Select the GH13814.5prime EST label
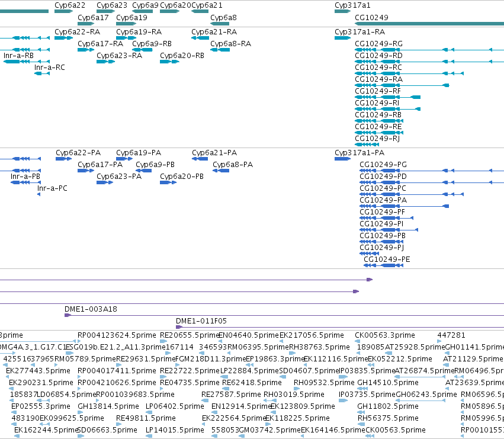 pos(108,406)
